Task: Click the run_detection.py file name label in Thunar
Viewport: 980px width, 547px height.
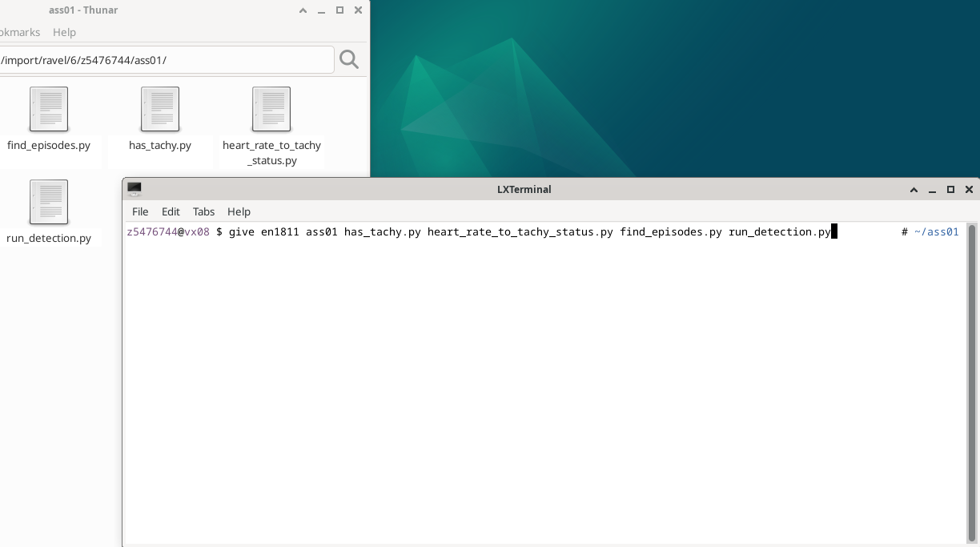Action: coord(49,238)
